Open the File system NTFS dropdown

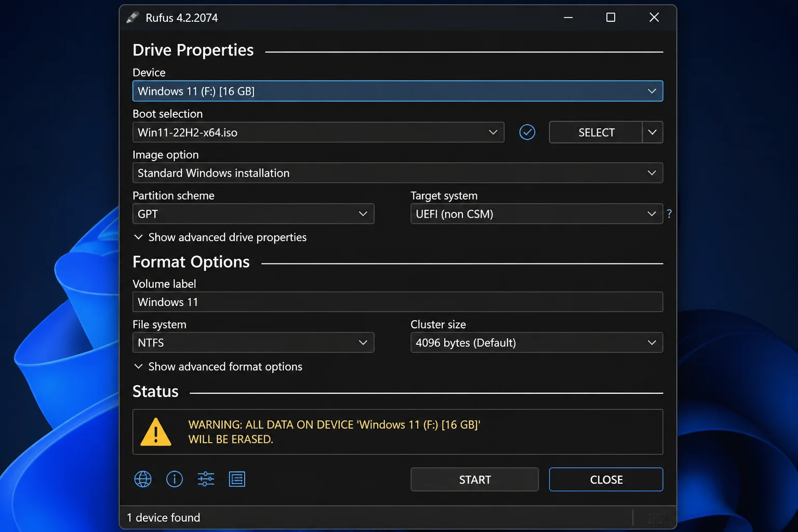tap(254, 342)
